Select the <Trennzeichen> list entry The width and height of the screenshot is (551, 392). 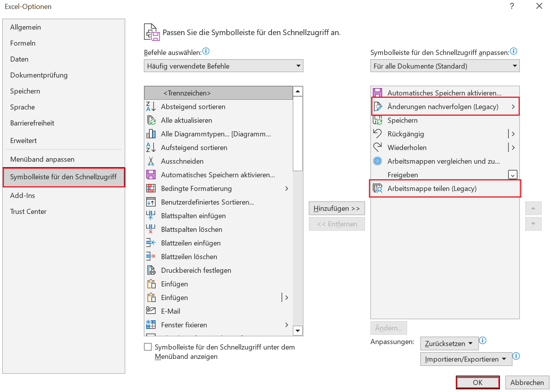click(x=218, y=93)
